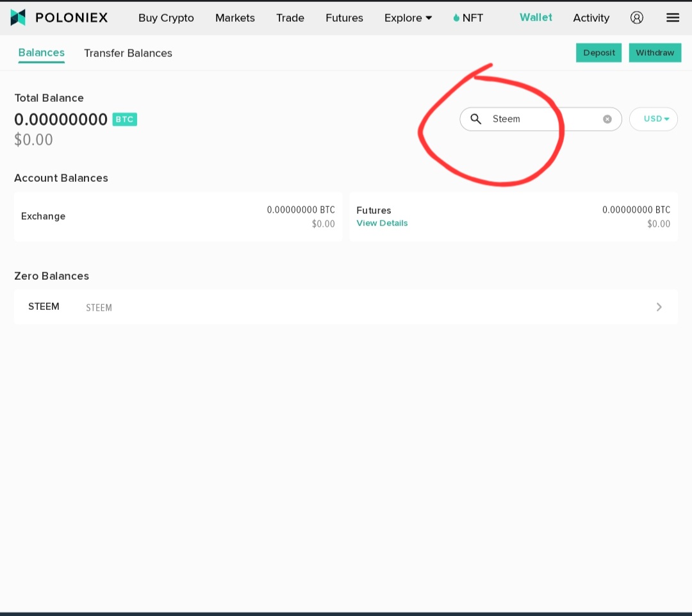Open the user account profile icon

click(x=636, y=18)
